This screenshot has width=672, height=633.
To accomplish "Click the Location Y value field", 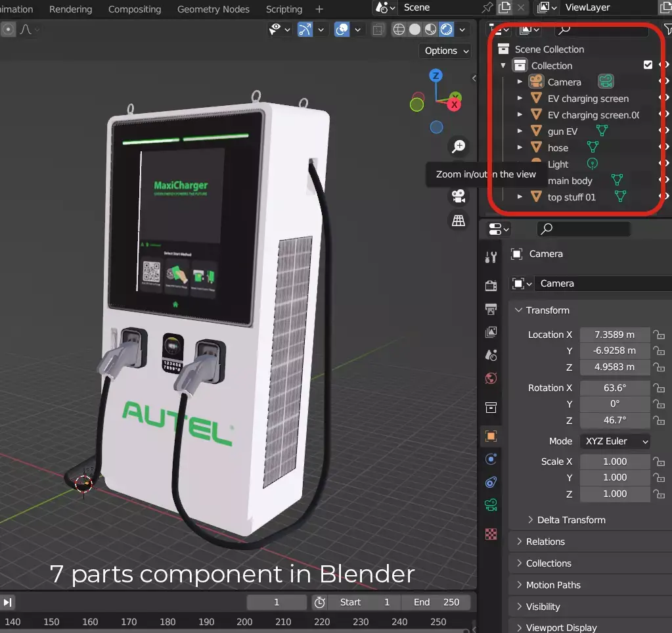I will (x=615, y=351).
